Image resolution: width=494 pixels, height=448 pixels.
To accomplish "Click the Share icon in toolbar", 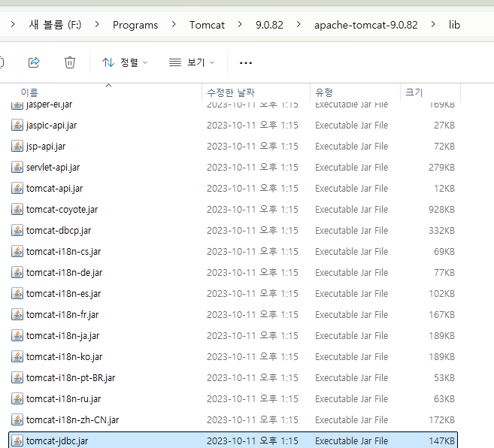I will [x=34, y=62].
